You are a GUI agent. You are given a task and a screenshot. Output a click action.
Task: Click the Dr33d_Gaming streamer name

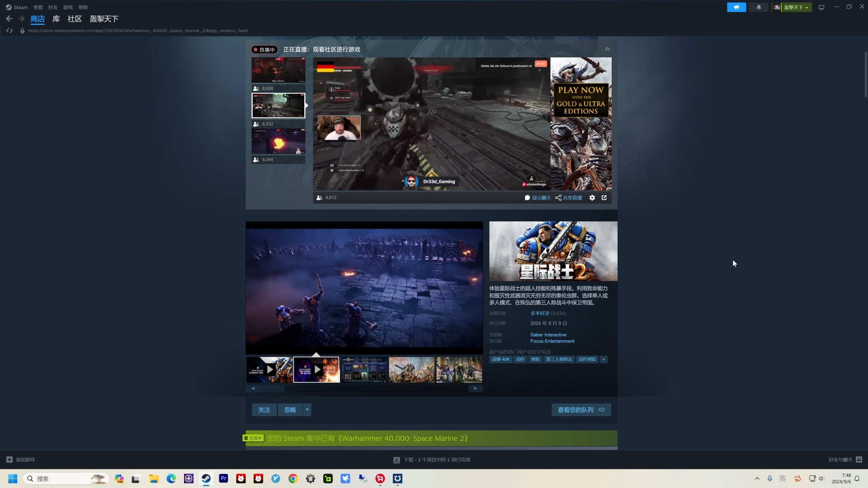click(x=439, y=182)
